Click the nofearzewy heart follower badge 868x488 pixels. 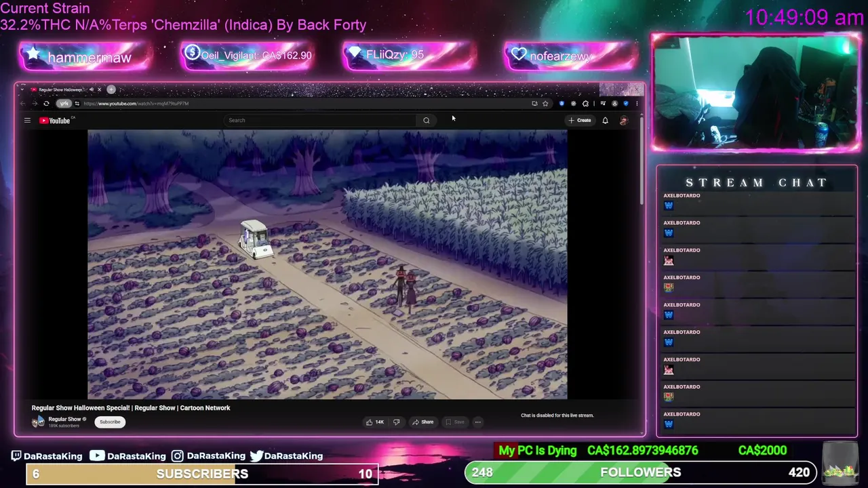571,56
